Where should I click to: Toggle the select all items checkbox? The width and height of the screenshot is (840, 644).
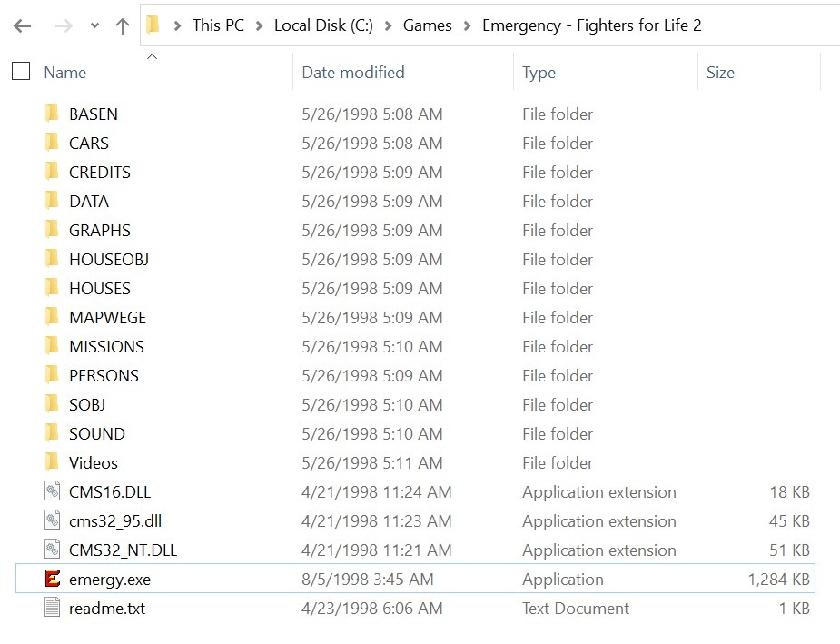pyautogui.click(x=21, y=71)
